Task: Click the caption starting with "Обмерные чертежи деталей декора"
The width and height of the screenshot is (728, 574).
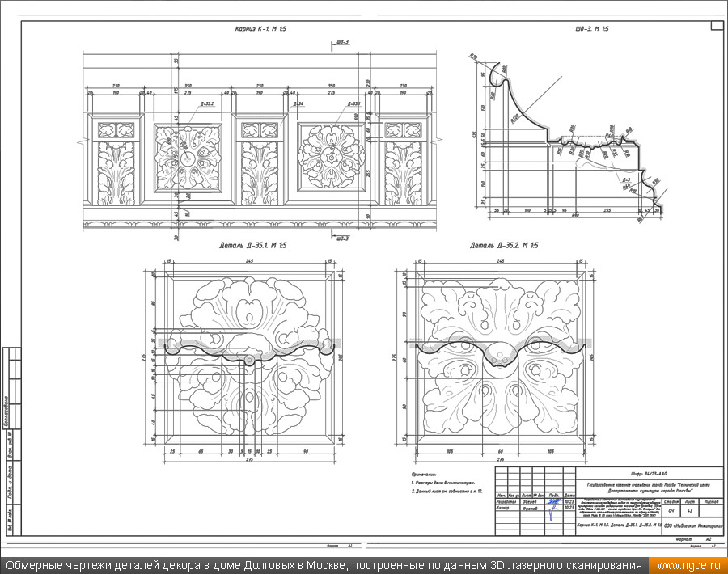Action: [x=324, y=565]
